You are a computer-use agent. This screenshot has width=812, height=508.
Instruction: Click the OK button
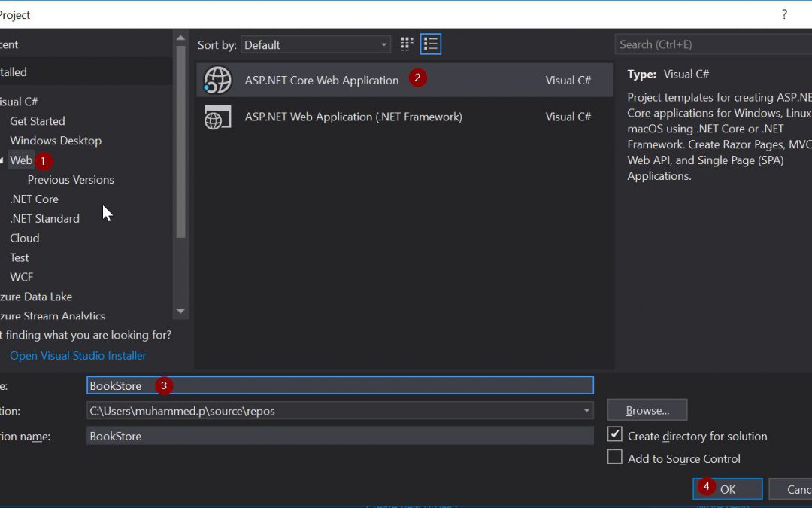tap(727, 489)
